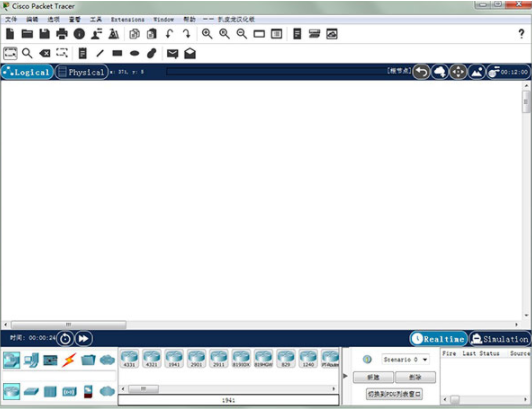Open the Extensions menu
Viewport: 532px width, 410px height.
tap(128, 20)
